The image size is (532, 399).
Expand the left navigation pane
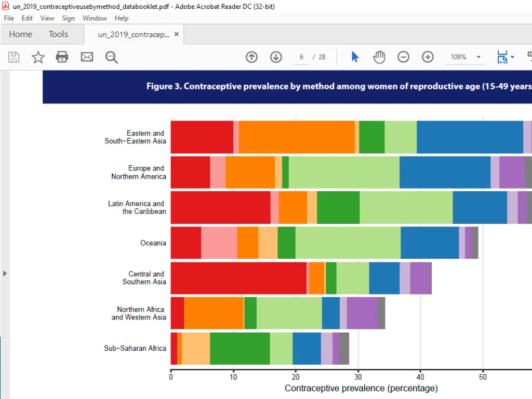5,273
